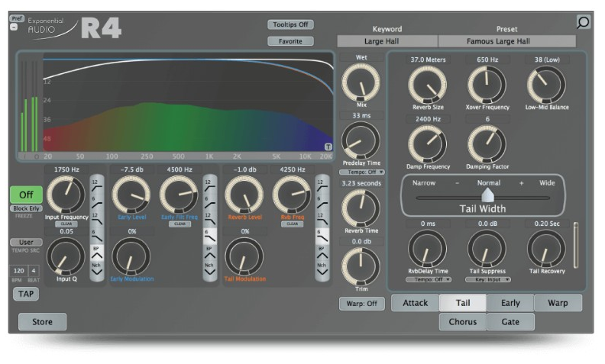The height and width of the screenshot is (364, 605).
Task: Click the Store button
Action: tap(42, 322)
